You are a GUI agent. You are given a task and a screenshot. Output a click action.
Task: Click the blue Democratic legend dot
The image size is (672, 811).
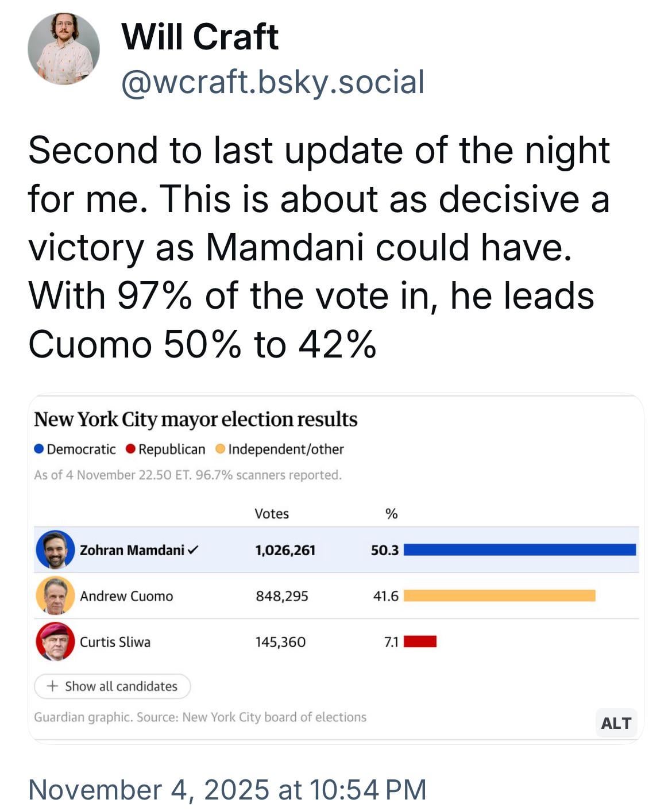click(39, 449)
